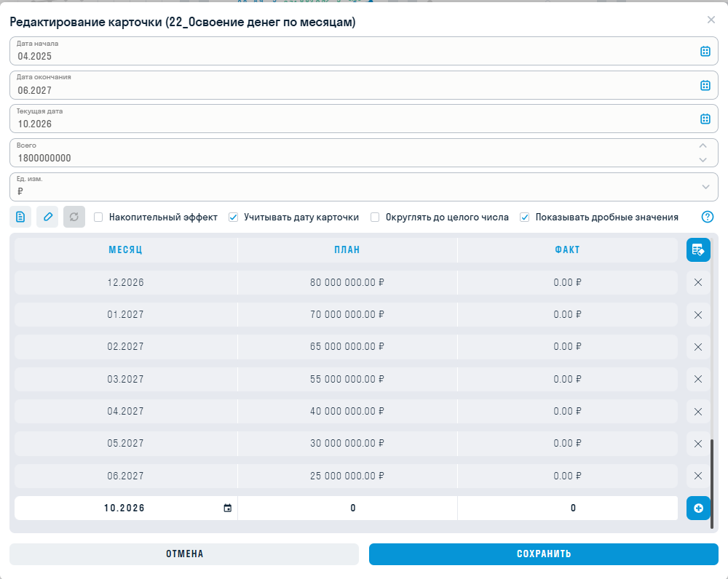Expand the Ед. изм. dropdown
The image size is (728, 579).
coord(705,187)
